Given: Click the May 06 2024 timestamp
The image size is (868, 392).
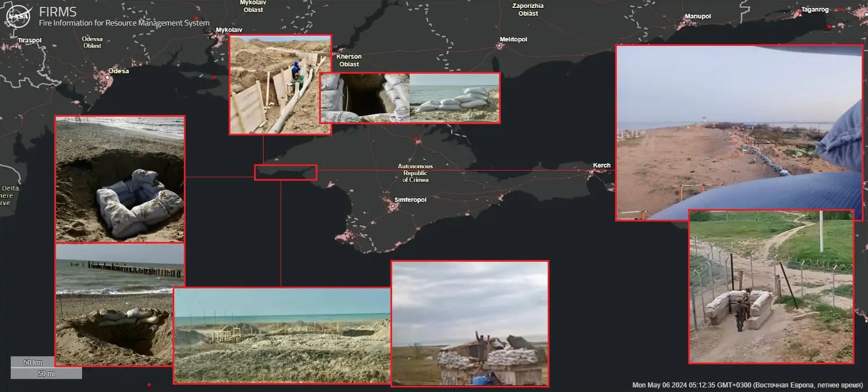Looking at the screenshot, I should pos(747,385).
